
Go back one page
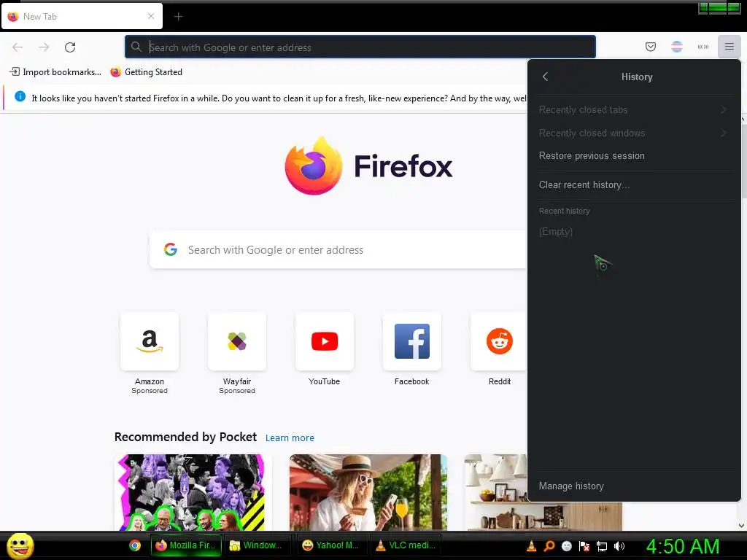[18, 47]
